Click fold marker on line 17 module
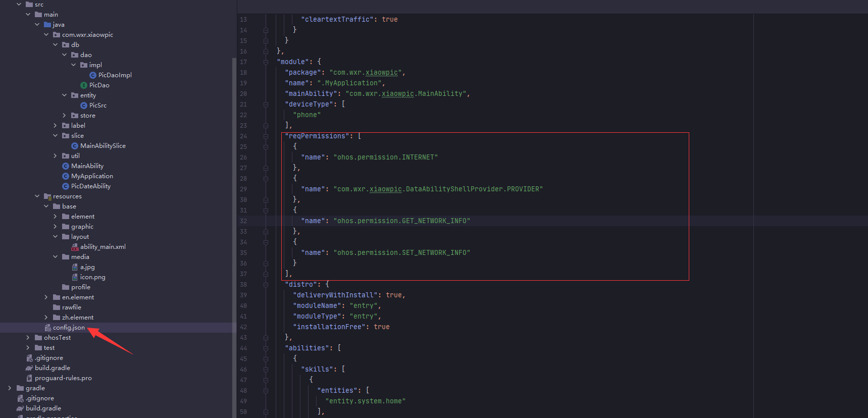 click(266, 62)
